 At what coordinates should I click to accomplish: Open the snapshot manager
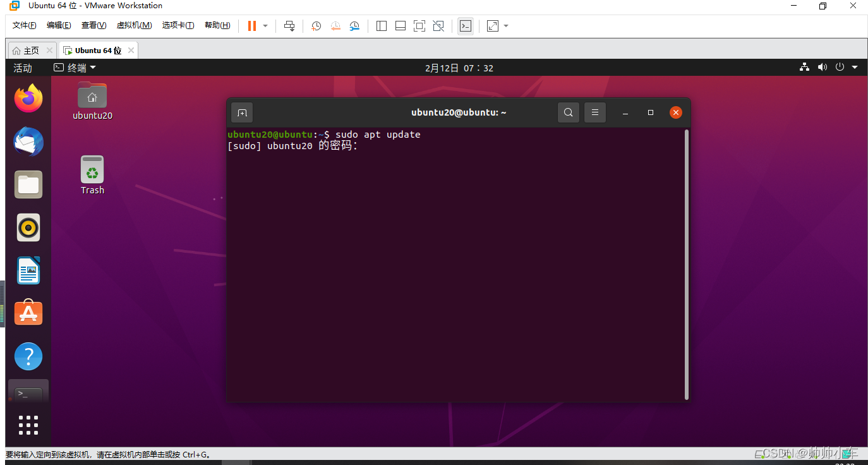[x=354, y=26]
